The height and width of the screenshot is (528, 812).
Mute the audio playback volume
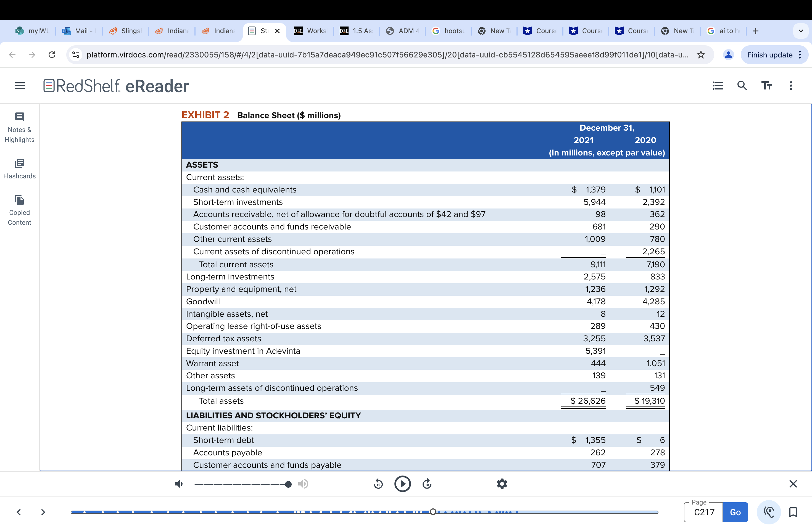pos(179,484)
